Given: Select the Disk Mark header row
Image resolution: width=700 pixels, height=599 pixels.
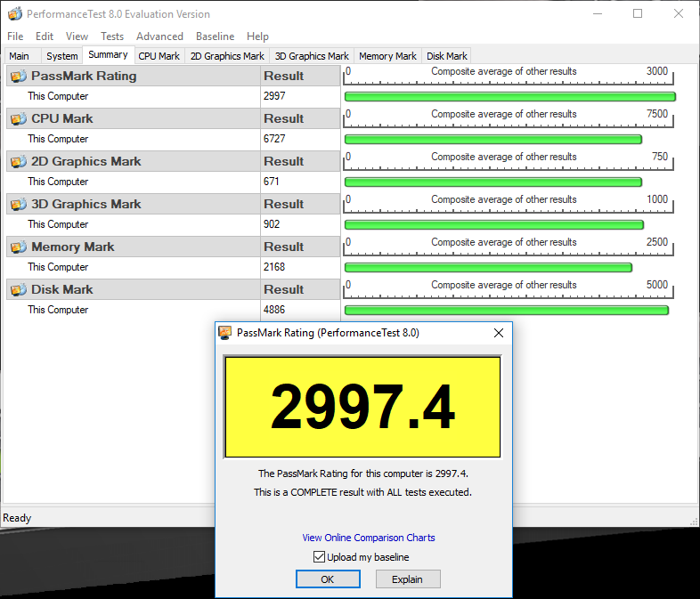Looking at the screenshot, I should point(173,289).
